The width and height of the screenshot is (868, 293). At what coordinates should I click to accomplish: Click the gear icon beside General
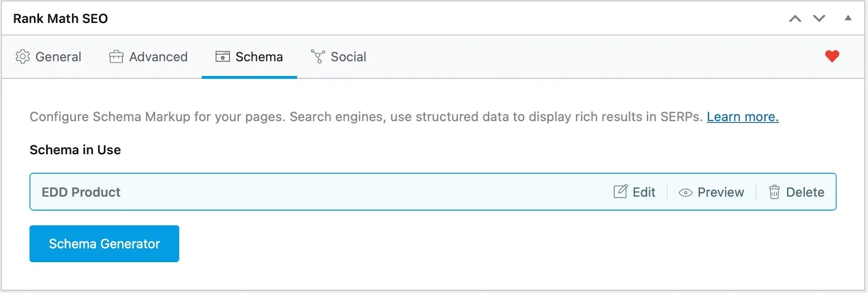tap(23, 56)
